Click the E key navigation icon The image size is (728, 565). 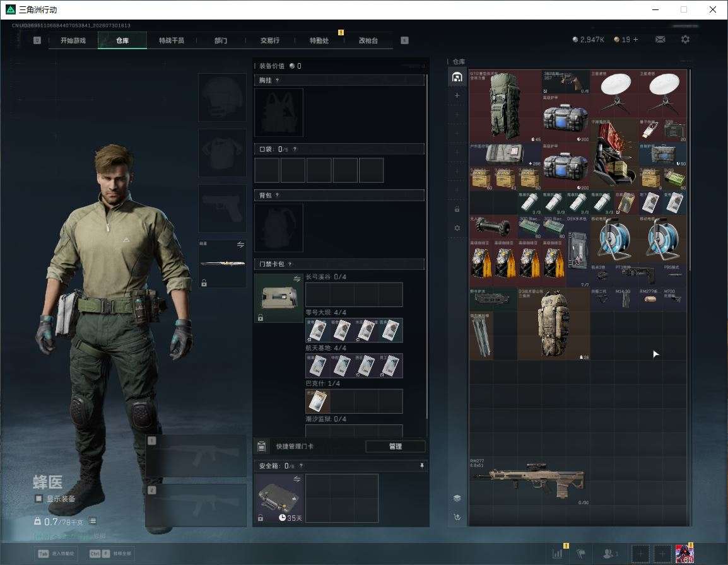click(404, 40)
